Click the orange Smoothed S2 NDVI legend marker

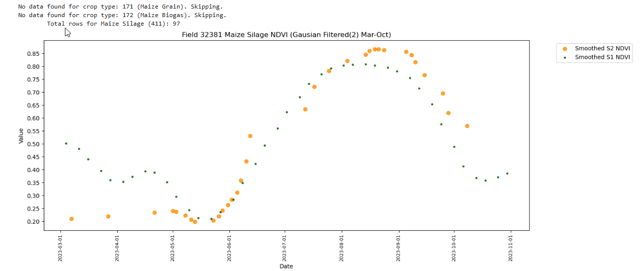coord(565,49)
